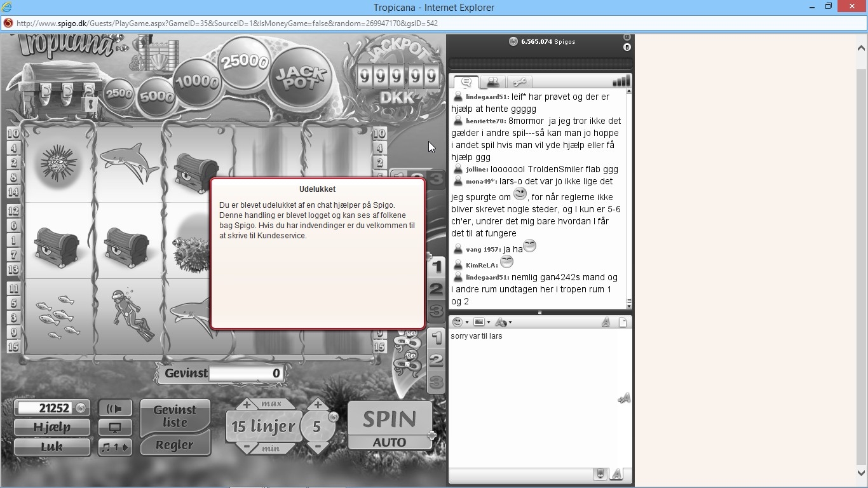Click the Spigos coin balance icon
868x488 pixels.
pyautogui.click(x=513, y=42)
